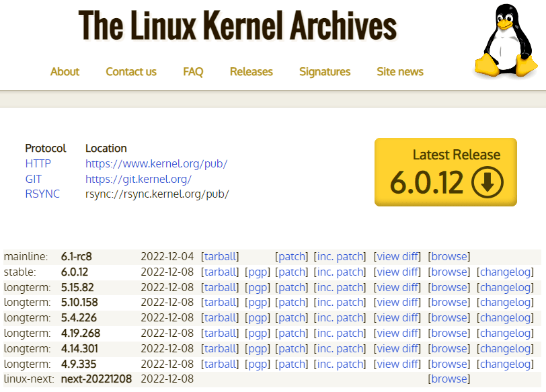546x392 pixels.
Task: Open the FAQ page
Action: (x=193, y=72)
